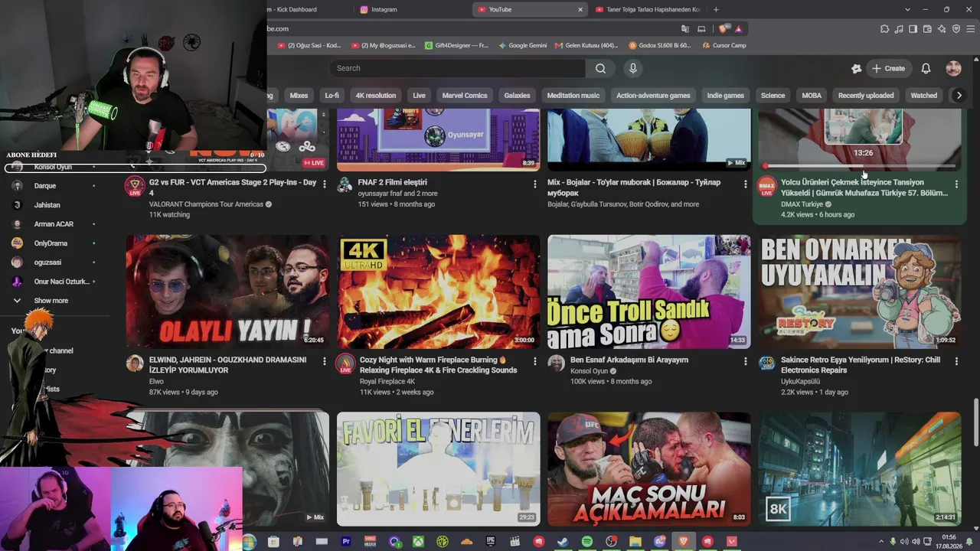Open Steam from the taskbar

tap(563, 542)
